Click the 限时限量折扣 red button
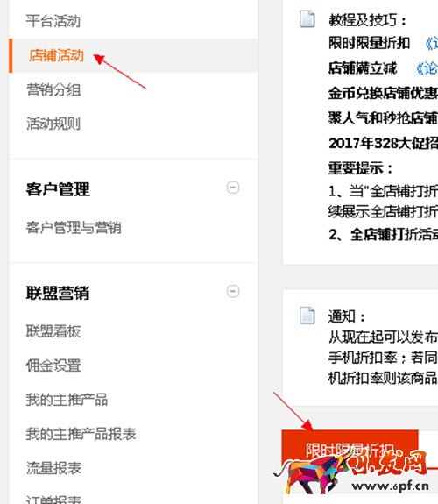The height and width of the screenshot is (504, 438). tap(350, 450)
